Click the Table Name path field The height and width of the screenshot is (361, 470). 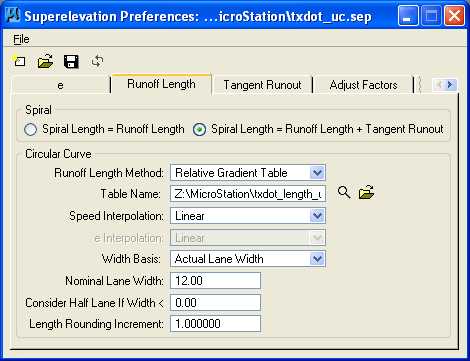pyautogui.click(x=248, y=194)
